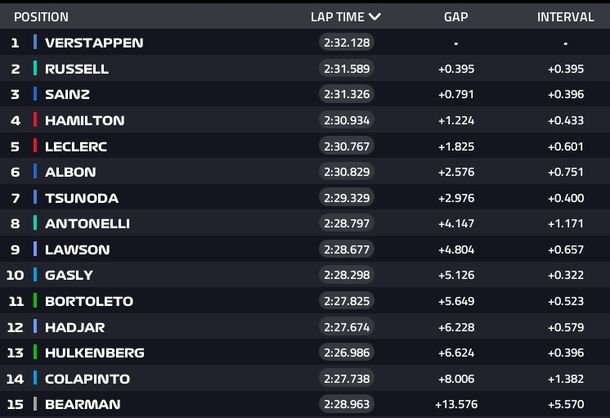Click Leclerc's red team color bar
This screenshot has width=610, height=418.
35,146
